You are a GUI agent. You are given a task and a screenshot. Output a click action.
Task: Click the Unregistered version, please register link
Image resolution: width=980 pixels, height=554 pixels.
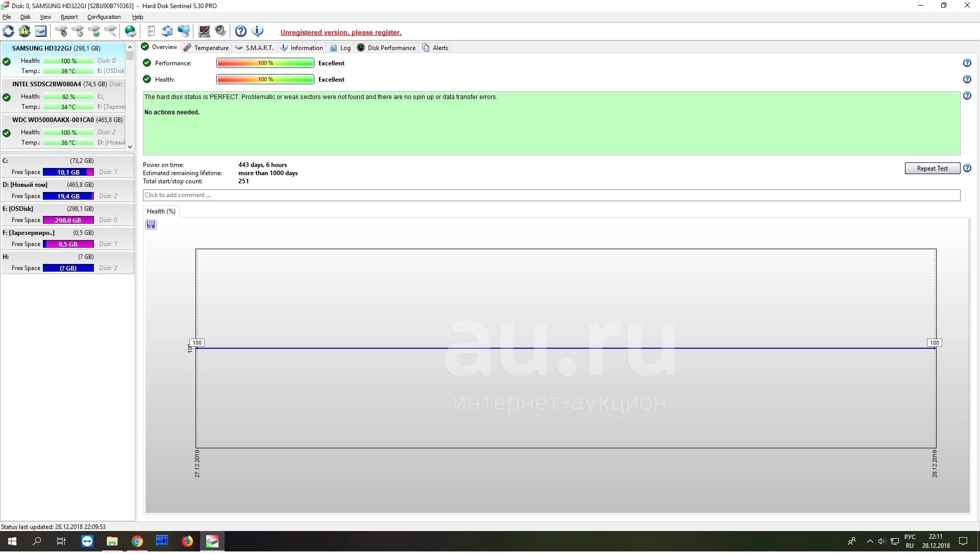click(341, 32)
